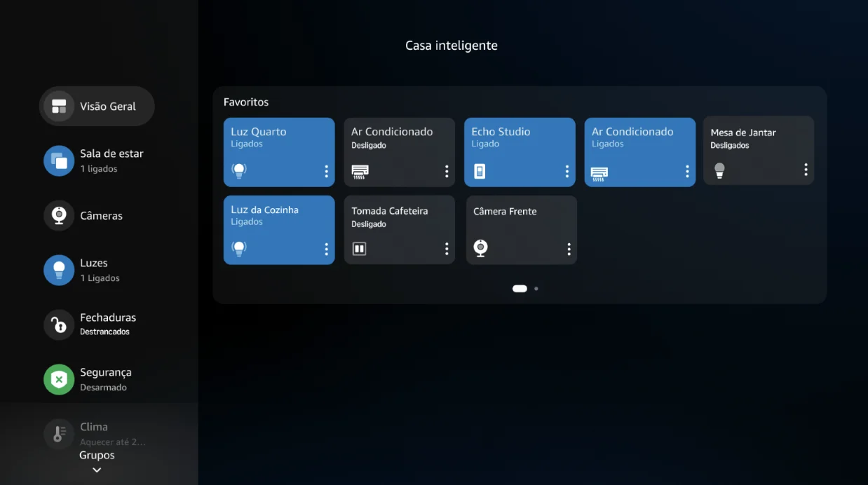
Task: Open Luz Quarto three-dot menu
Action: click(326, 171)
